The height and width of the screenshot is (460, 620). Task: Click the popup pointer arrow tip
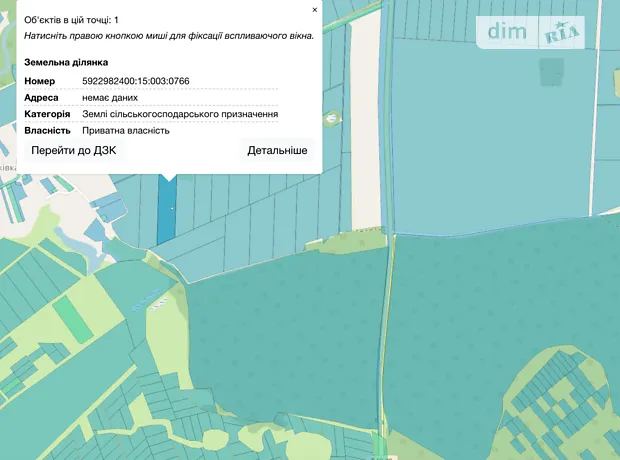point(168,180)
